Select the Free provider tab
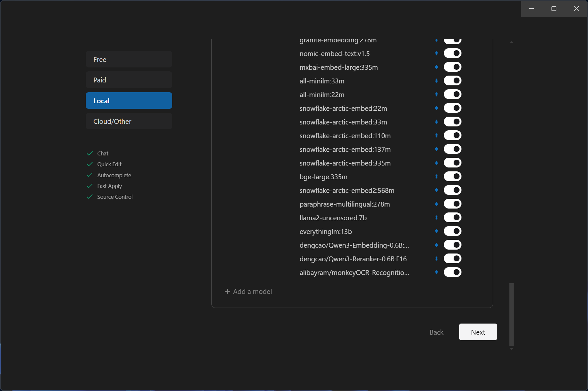This screenshot has height=391, width=588. pyautogui.click(x=129, y=59)
